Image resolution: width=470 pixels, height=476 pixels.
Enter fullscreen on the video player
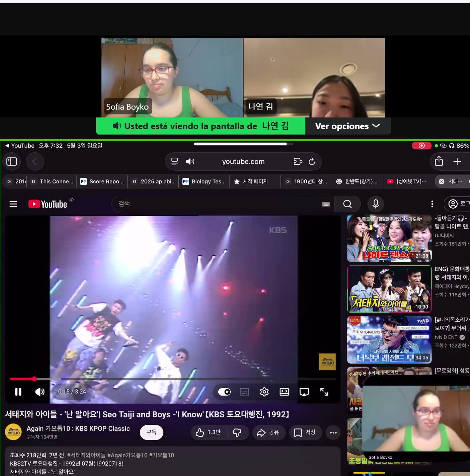pos(324,392)
